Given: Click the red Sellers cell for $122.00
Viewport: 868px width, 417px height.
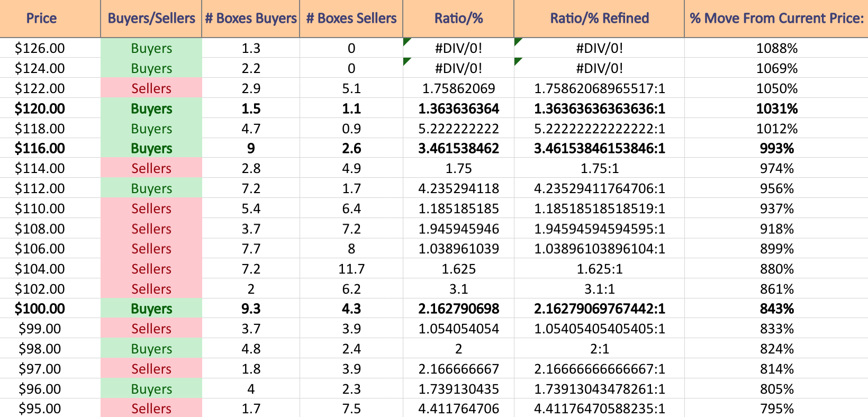Looking at the screenshot, I should pos(151,88).
